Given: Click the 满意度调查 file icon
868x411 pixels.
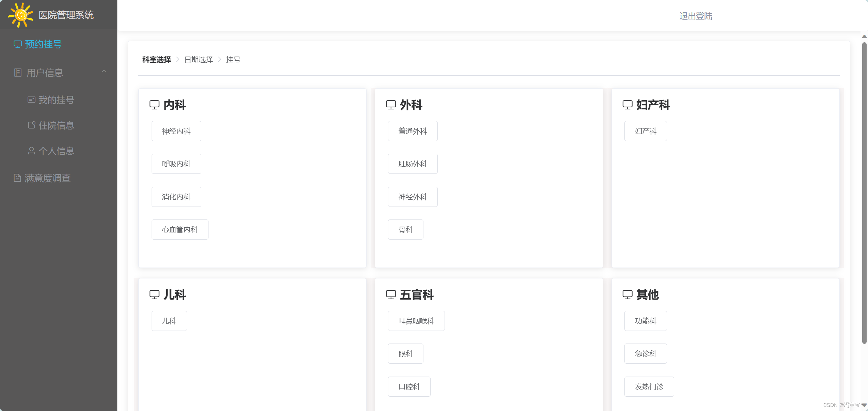Looking at the screenshot, I should click(x=18, y=178).
